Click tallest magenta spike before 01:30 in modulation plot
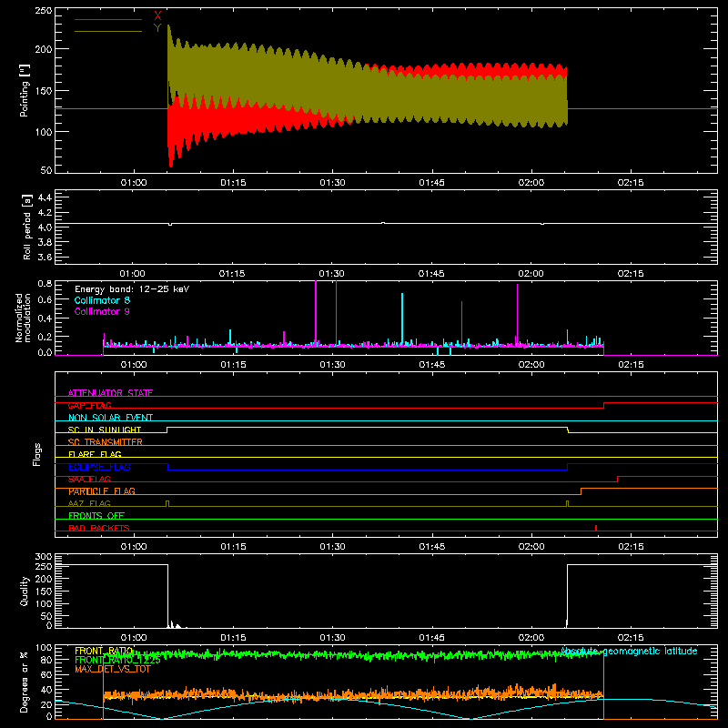This screenshot has width=728, height=728. pyautogui.click(x=316, y=311)
